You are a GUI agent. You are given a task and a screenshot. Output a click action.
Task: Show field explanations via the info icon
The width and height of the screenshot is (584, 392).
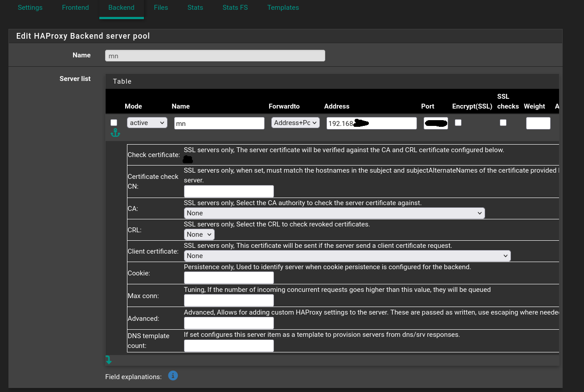tap(173, 376)
